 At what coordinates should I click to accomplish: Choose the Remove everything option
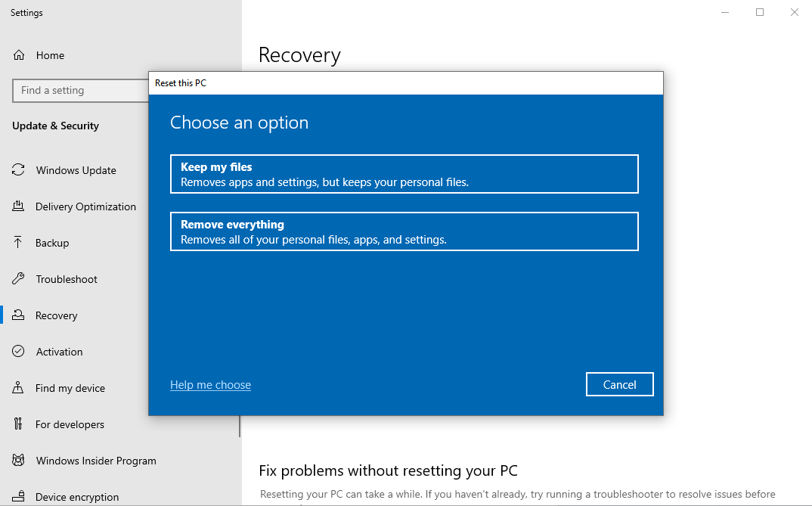pos(404,231)
